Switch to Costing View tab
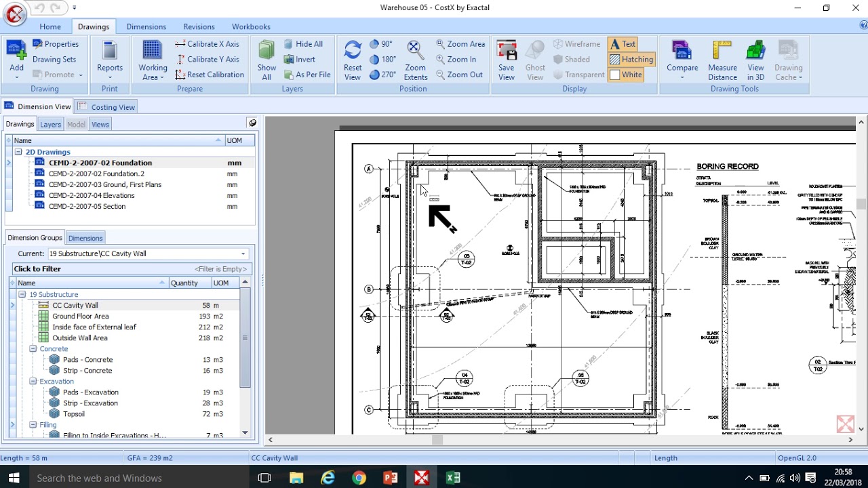This screenshot has height=488, width=868. coord(106,106)
